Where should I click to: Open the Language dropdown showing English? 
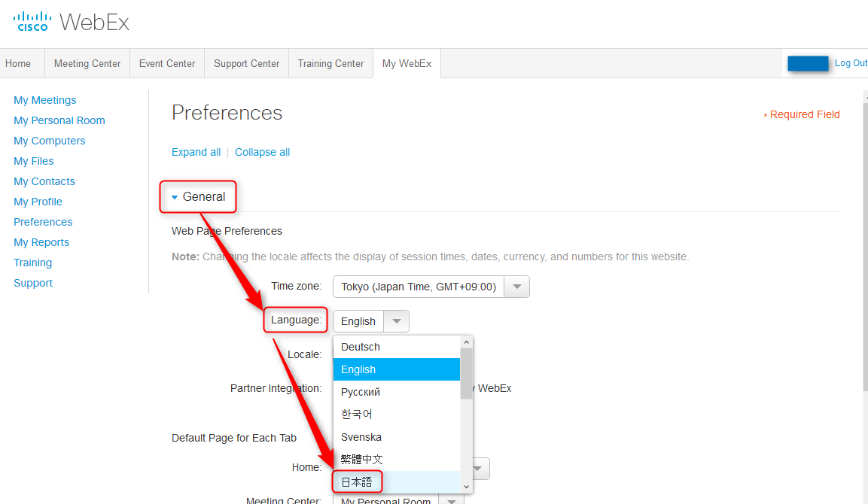point(371,321)
